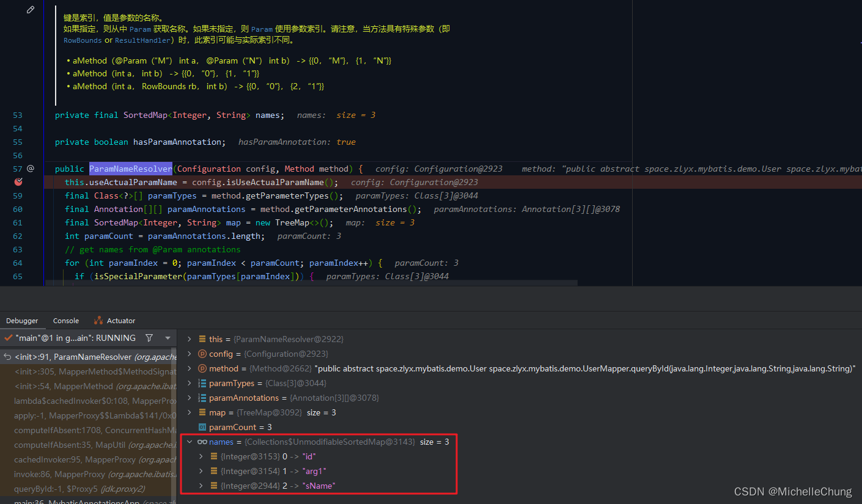Expand the 0 -> "id" map entry

pos(201,456)
